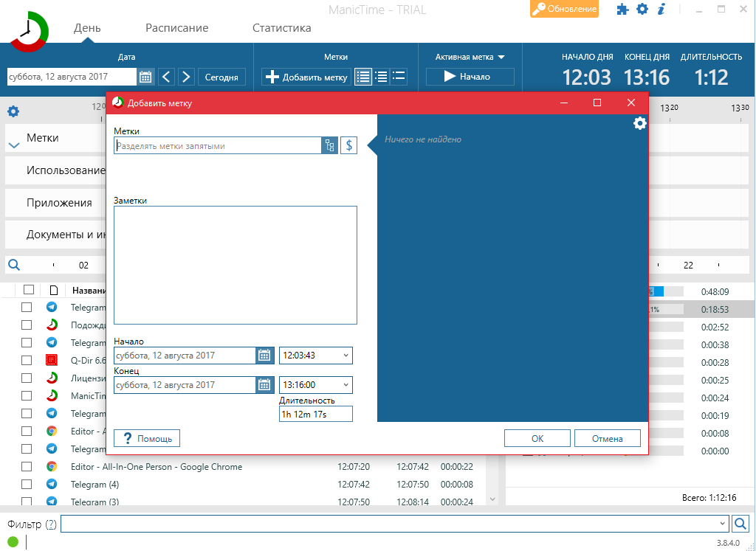Open the plugins puzzle icon
The width and height of the screenshot is (756, 551).
click(623, 9)
